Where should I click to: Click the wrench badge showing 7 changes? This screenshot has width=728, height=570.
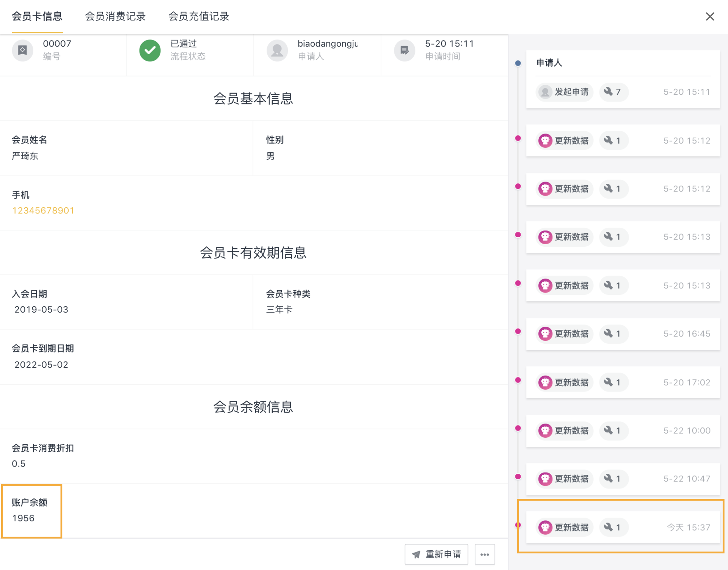click(x=613, y=92)
